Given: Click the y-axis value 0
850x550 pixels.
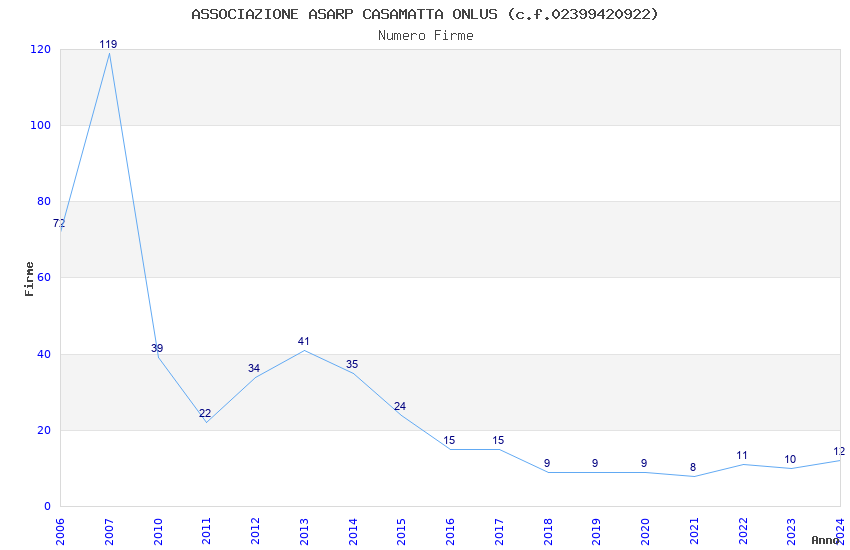Looking at the screenshot, I should point(47,507).
